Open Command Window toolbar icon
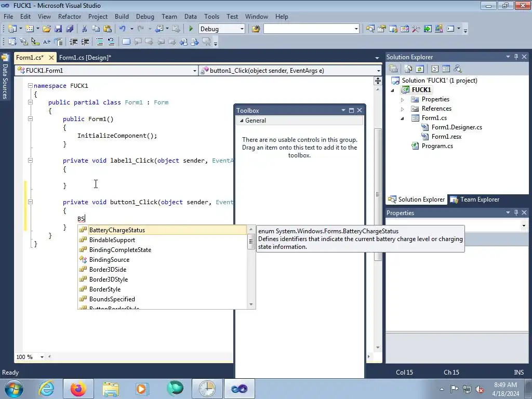Image resolution: width=532 pixels, height=399 pixels. [450, 29]
